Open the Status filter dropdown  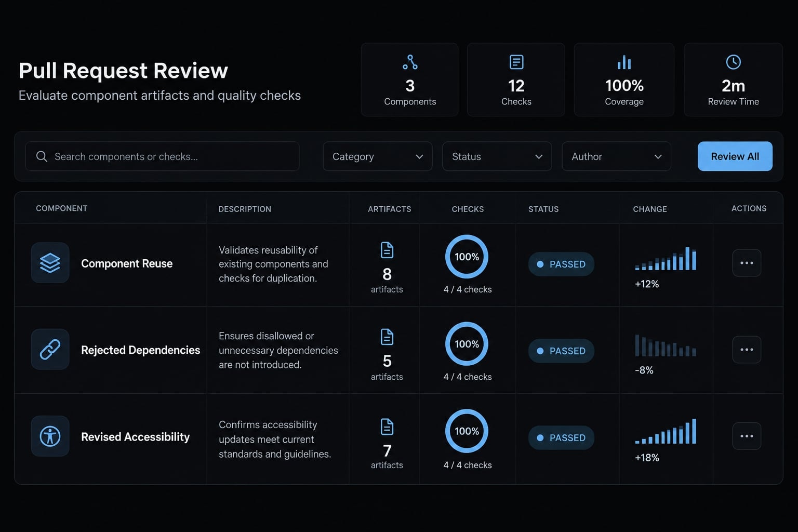[497, 156]
